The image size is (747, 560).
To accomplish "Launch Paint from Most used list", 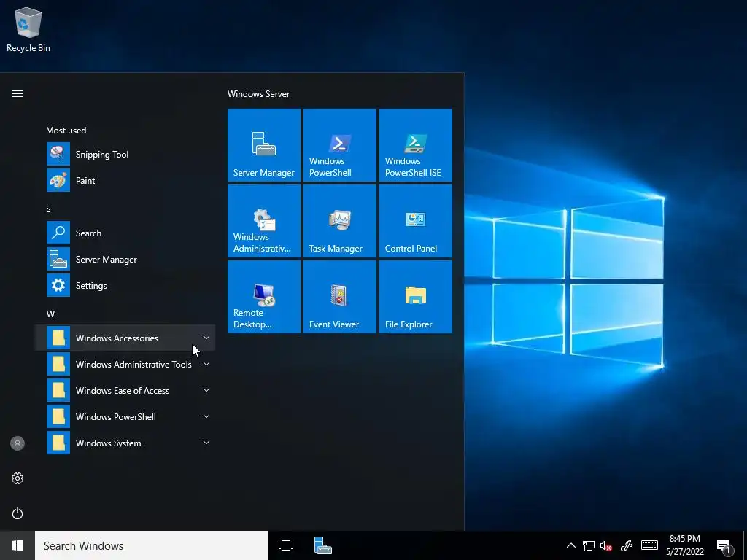I will tap(125, 181).
